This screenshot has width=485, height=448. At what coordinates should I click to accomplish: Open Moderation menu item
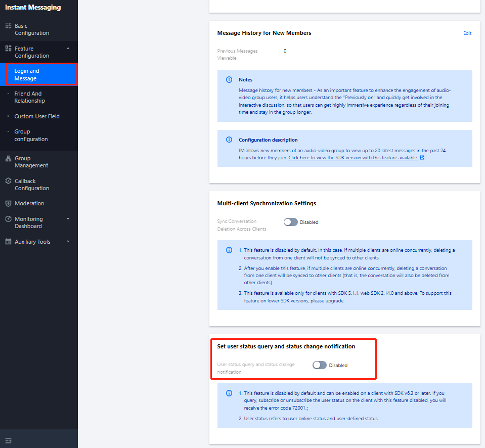coord(38,203)
